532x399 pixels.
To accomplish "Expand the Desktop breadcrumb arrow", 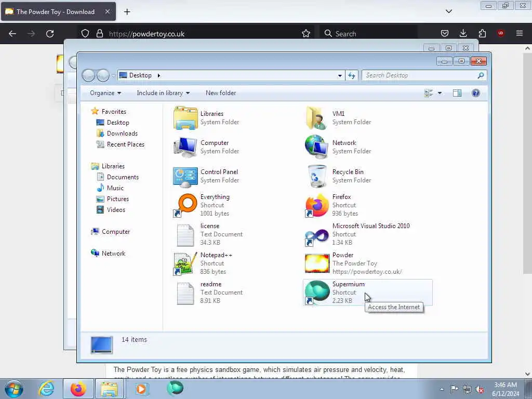I will pos(158,75).
